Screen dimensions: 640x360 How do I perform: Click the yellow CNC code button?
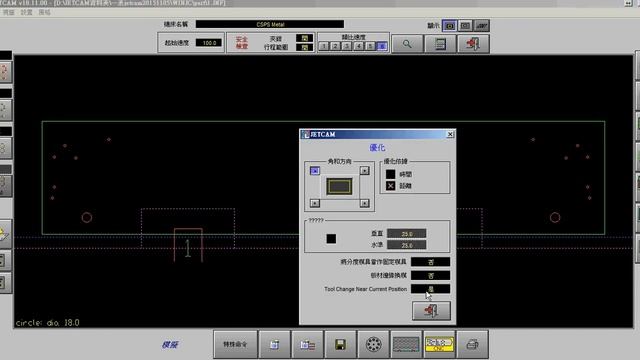pos(439,344)
